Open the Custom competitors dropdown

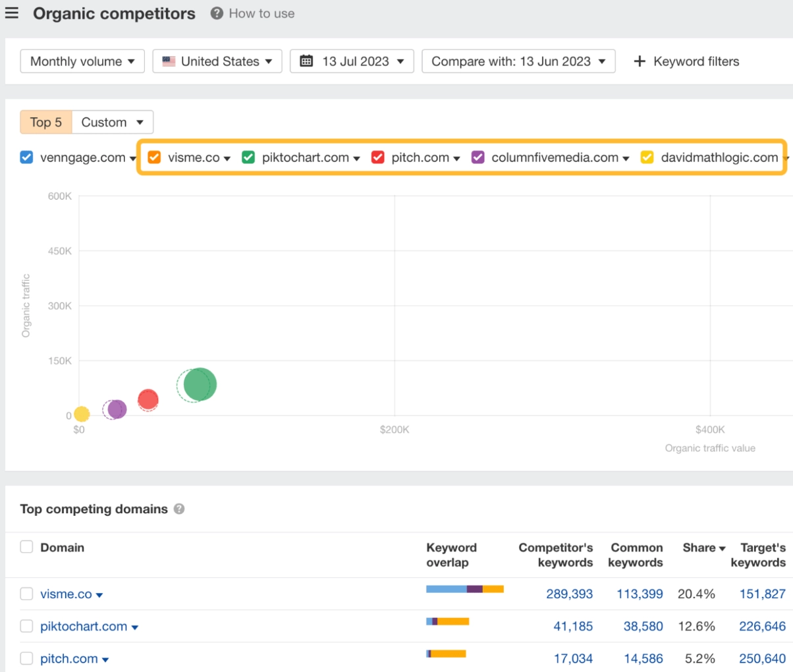[x=112, y=123]
